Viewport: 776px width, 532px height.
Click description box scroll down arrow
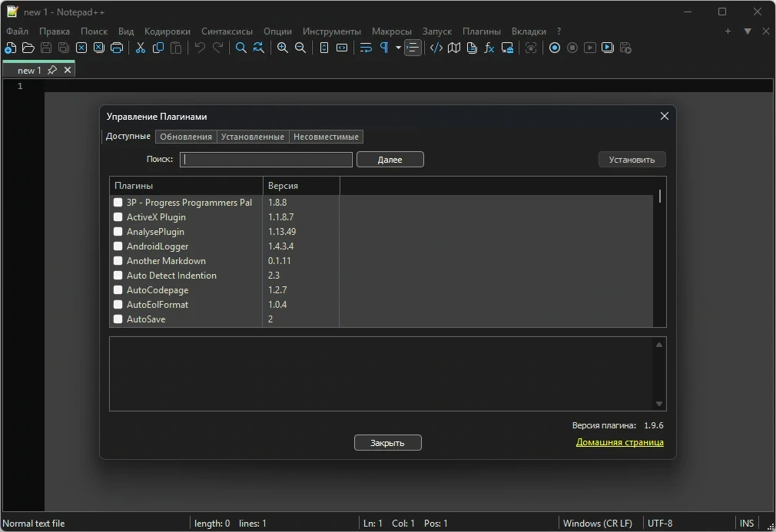[x=659, y=404]
